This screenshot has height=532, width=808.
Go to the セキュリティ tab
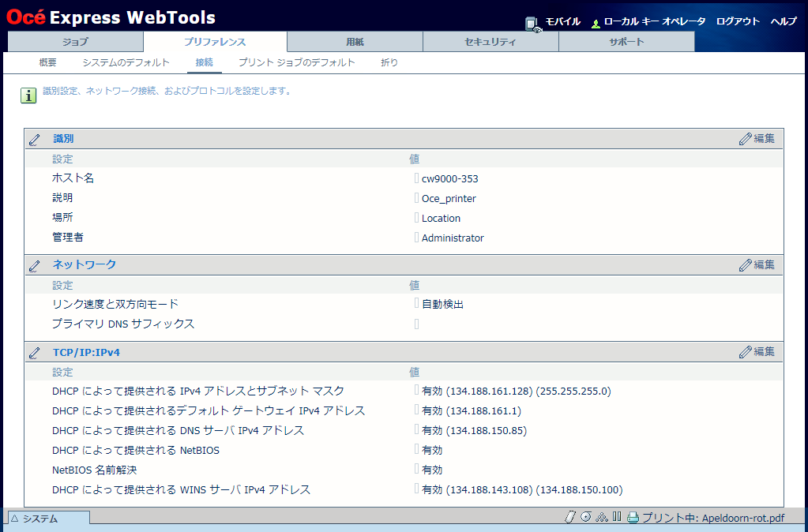point(490,42)
